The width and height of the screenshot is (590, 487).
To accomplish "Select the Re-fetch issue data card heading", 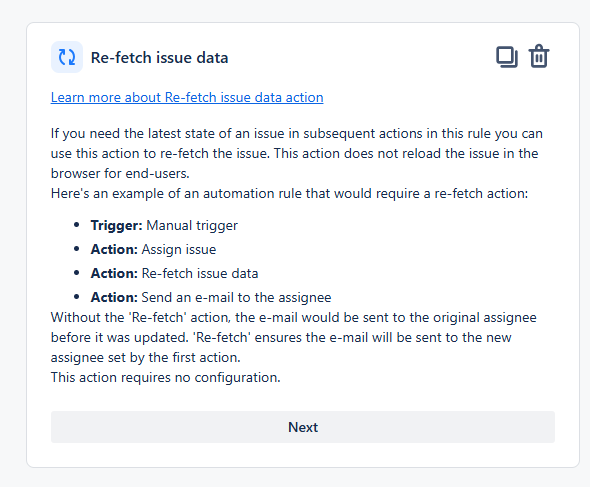I will click(160, 58).
